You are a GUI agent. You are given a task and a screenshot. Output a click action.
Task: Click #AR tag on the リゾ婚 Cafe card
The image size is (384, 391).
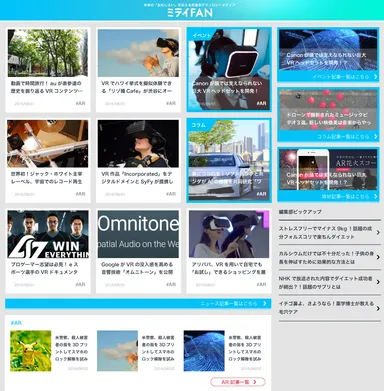(171, 103)
